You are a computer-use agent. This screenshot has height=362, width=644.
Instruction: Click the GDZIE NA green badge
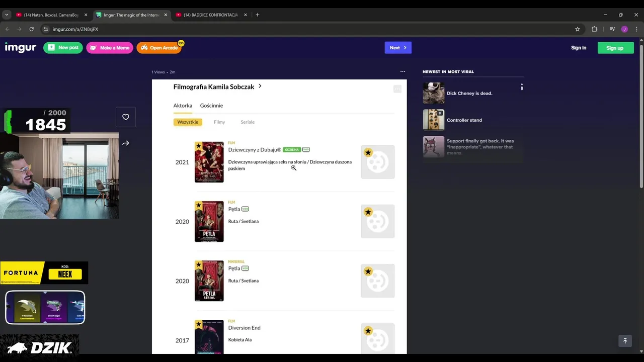click(x=292, y=150)
